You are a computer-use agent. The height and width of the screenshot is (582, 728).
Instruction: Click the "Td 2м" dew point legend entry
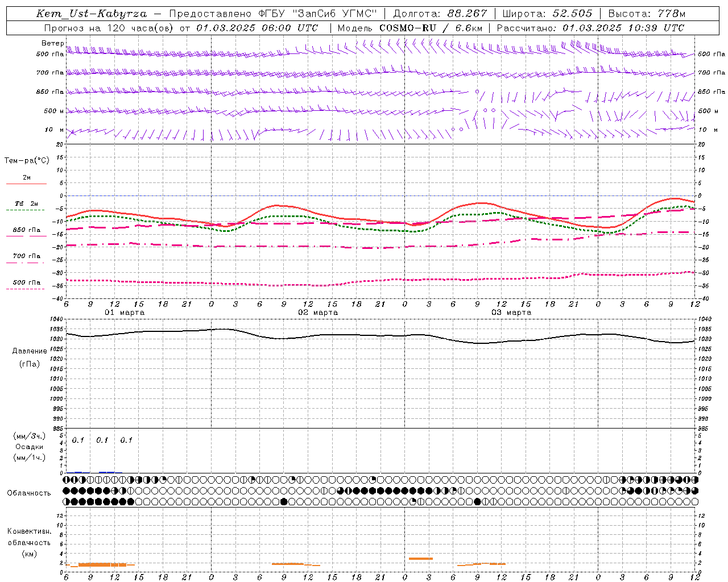click(x=27, y=203)
